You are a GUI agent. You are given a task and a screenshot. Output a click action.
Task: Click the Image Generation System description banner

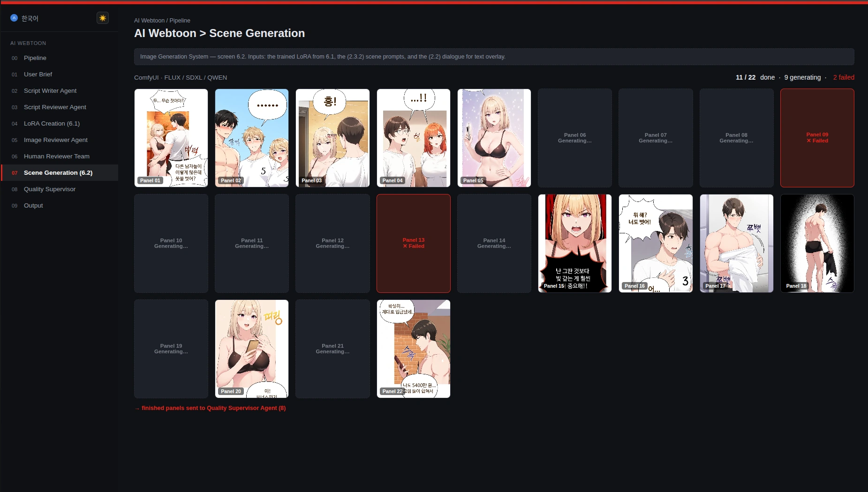494,57
